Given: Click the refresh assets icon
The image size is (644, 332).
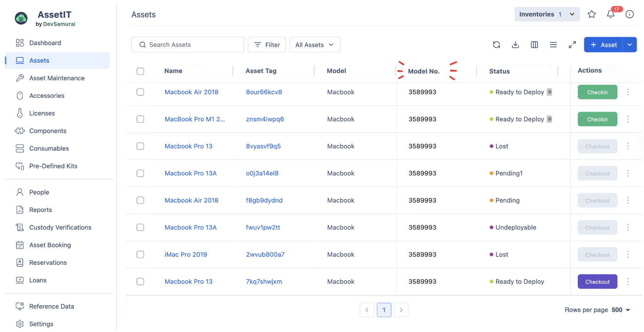Looking at the screenshot, I should (x=496, y=45).
